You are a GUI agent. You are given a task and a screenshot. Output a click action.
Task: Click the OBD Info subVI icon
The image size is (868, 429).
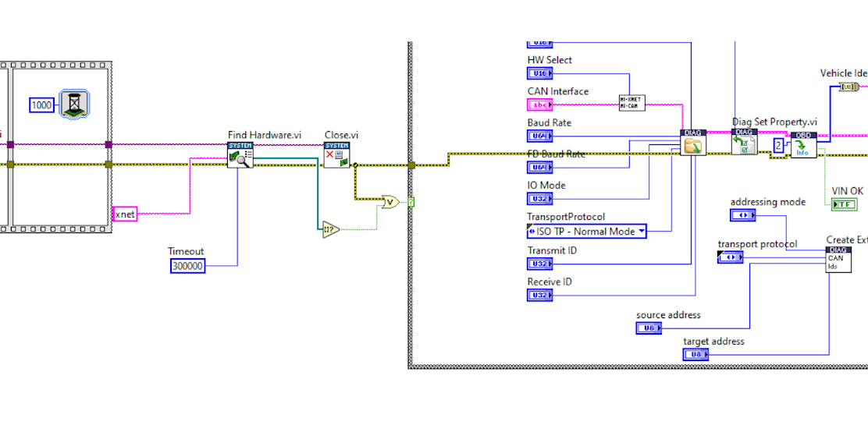(803, 145)
